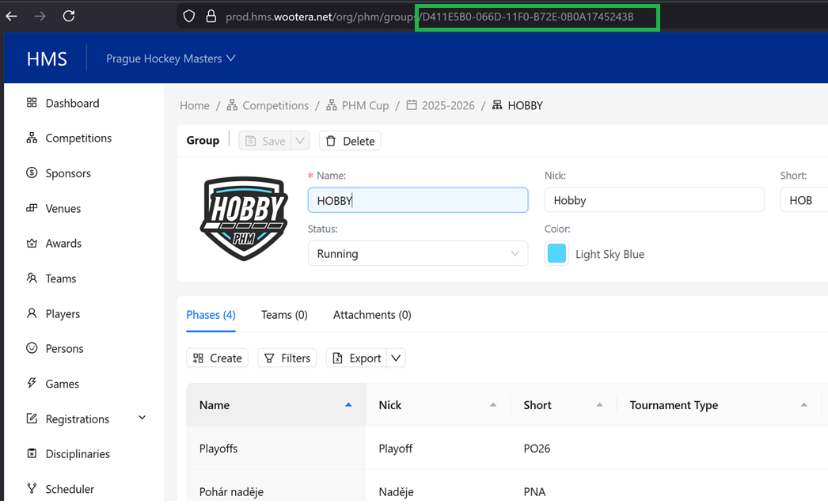Switch to the Attachments (0) tab

click(x=372, y=315)
